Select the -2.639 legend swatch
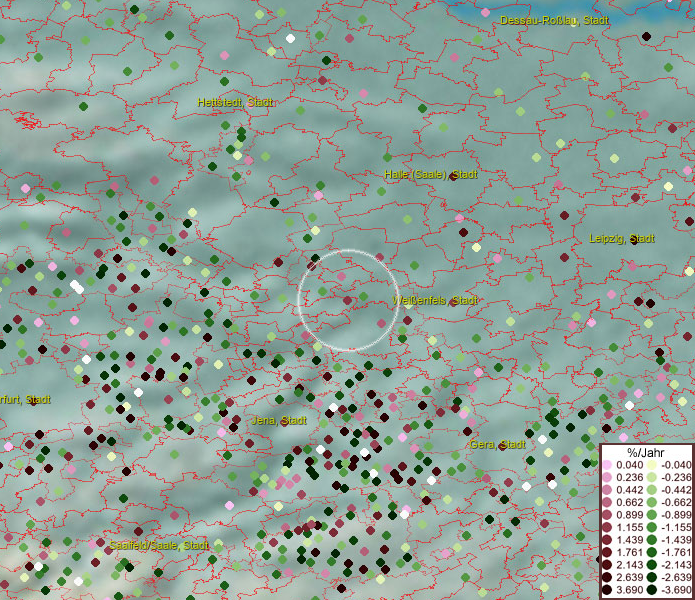The width and height of the screenshot is (695, 600). pos(652,577)
